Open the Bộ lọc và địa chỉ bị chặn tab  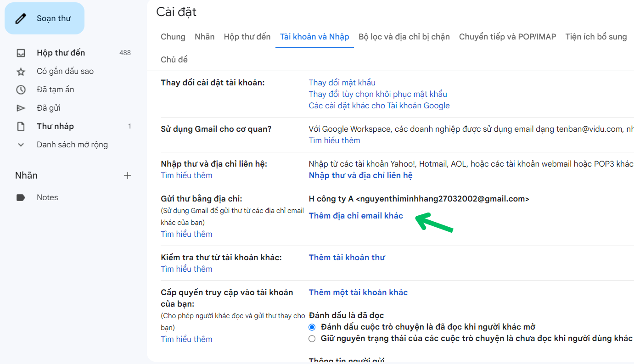point(404,37)
